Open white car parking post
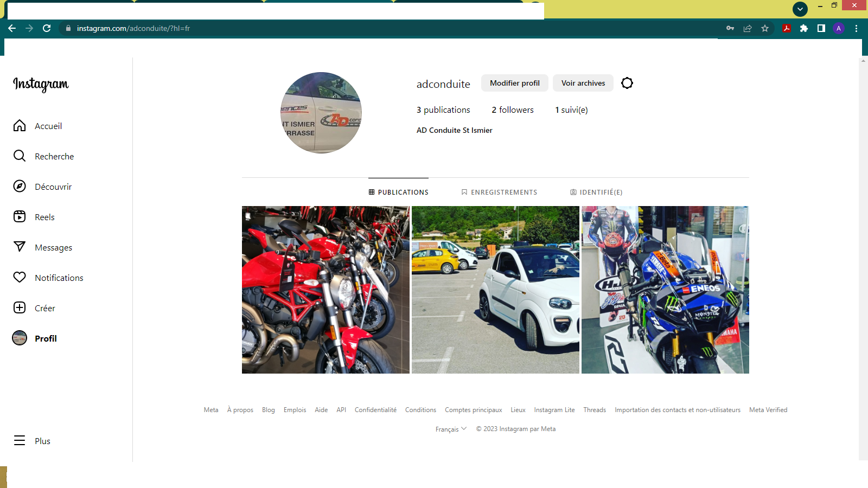868x488 pixels. [x=495, y=290]
